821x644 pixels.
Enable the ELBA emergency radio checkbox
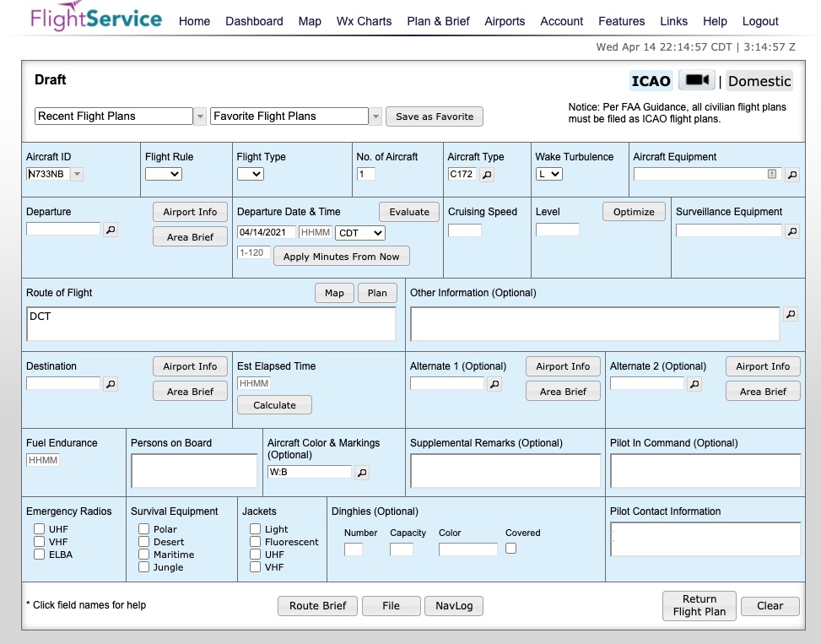tap(39, 555)
